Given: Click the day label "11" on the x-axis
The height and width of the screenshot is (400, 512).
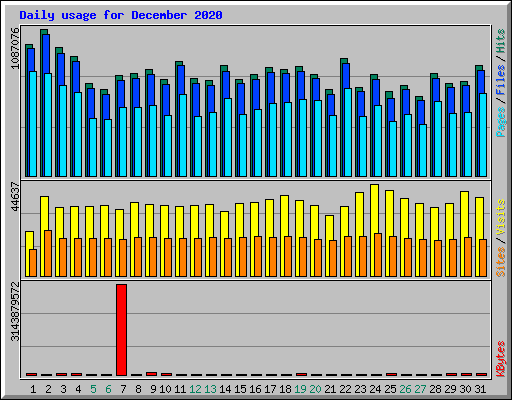Looking at the screenshot, I should [x=180, y=389].
